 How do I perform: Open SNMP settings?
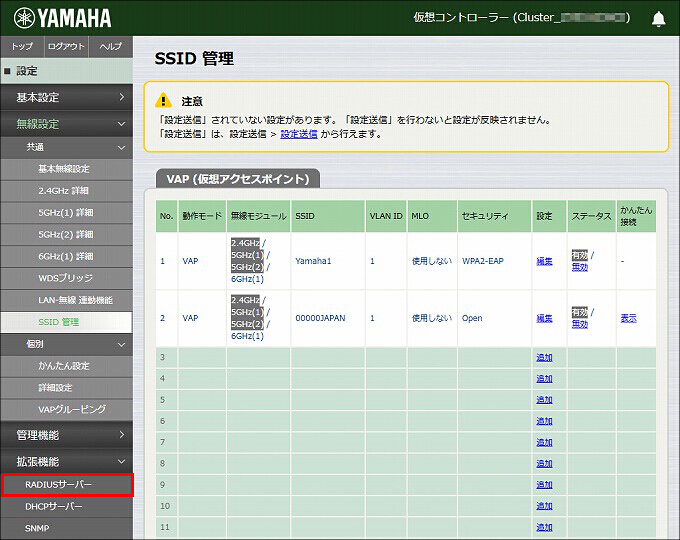(66, 528)
